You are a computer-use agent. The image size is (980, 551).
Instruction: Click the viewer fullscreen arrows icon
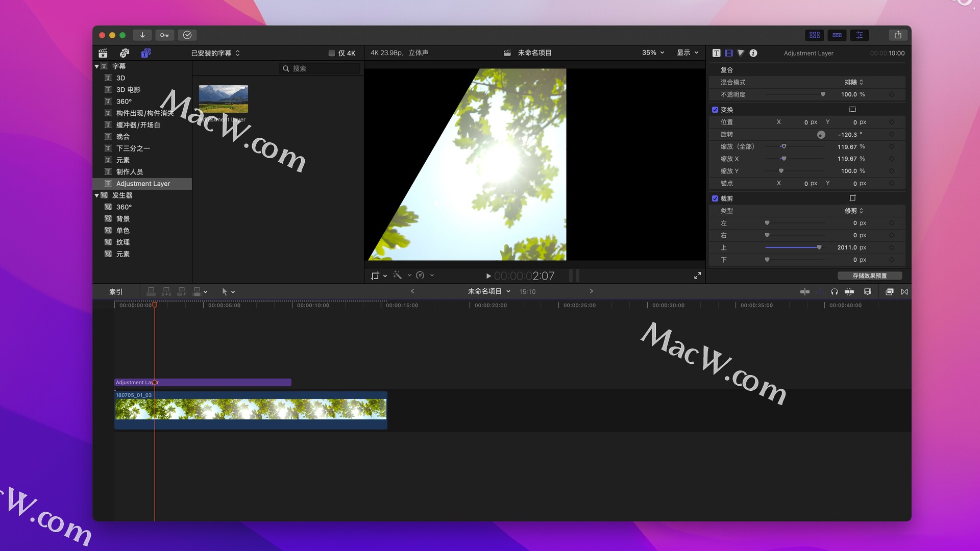(698, 275)
